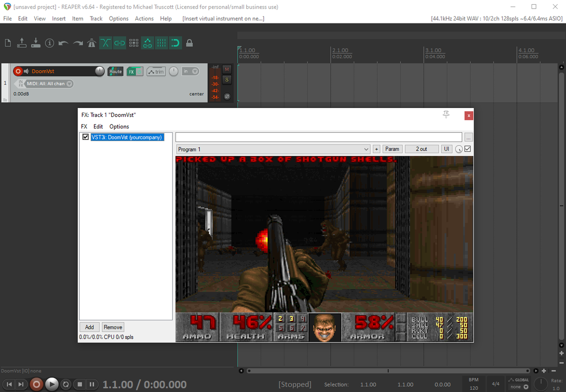Screen dimensions: 566x392
Task: Open the File menu
Action: click(8, 18)
